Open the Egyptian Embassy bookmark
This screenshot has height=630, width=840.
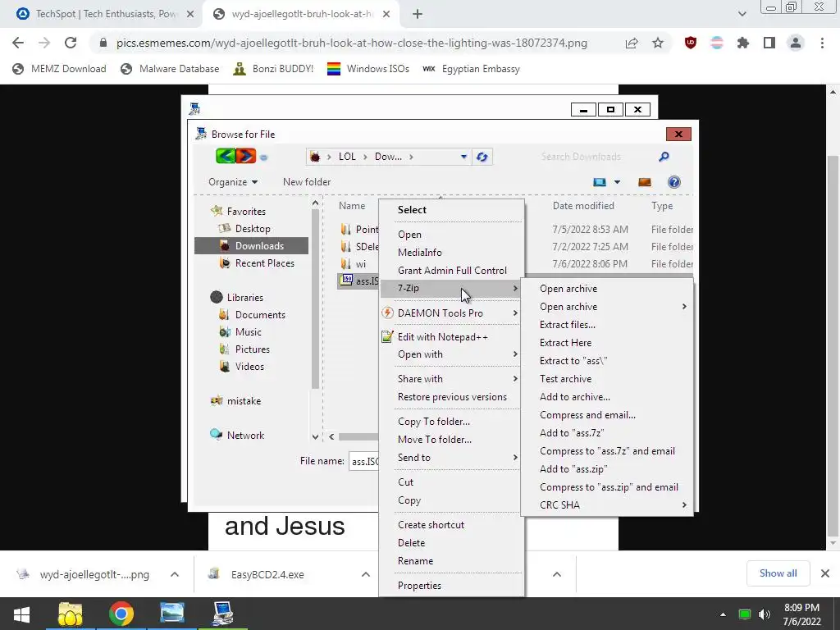click(471, 69)
